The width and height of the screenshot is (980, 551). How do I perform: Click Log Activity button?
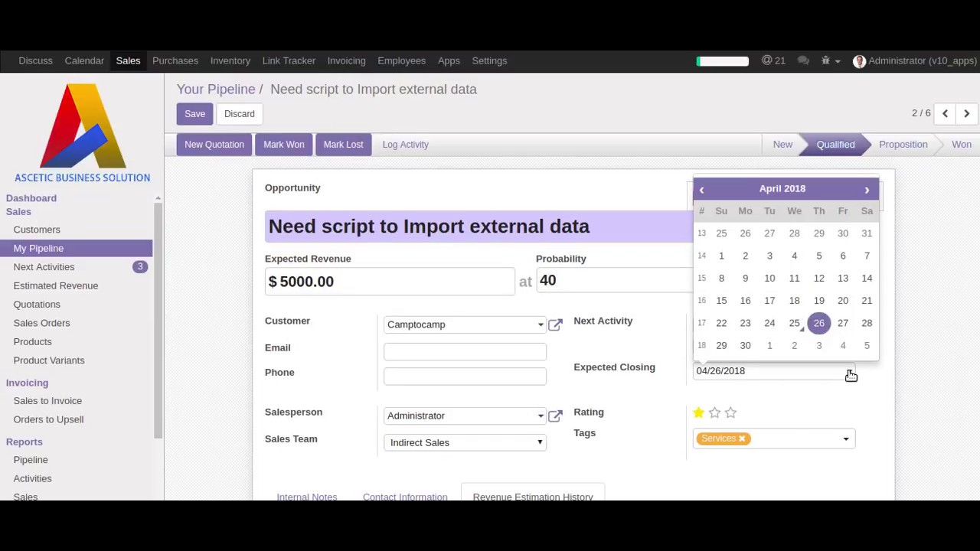(x=406, y=145)
